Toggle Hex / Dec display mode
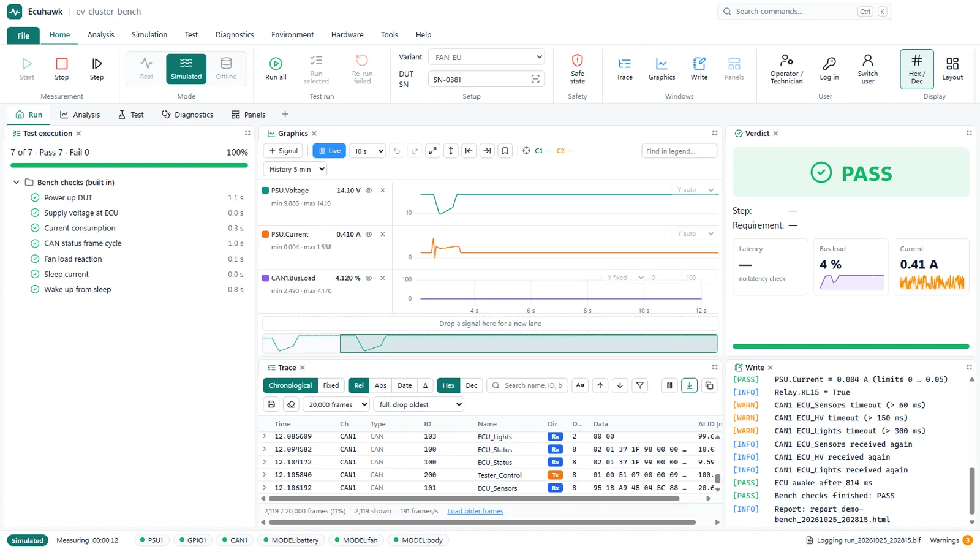Image resolution: width=980 pixels, height=549 pixels. click(916, 69)
